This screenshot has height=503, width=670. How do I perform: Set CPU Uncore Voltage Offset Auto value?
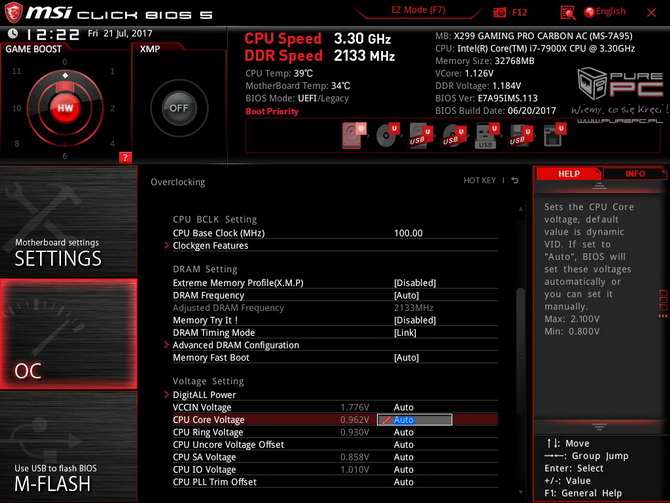coord(403,444)
